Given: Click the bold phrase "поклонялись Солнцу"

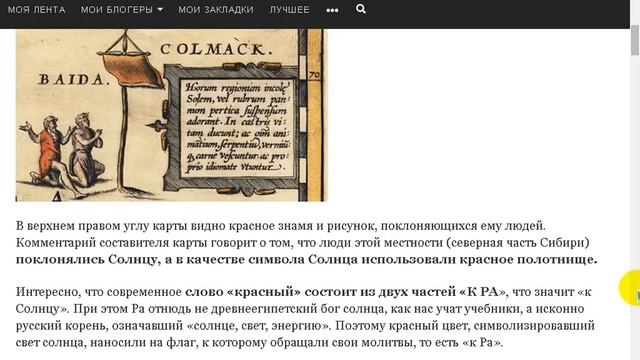Looking at the screenshot, I should click(86, 260).
